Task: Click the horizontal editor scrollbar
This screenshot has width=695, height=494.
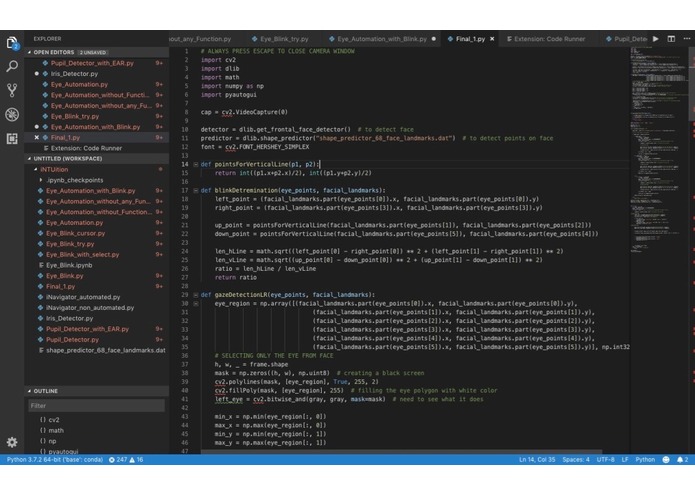Action: pos(401,452)
